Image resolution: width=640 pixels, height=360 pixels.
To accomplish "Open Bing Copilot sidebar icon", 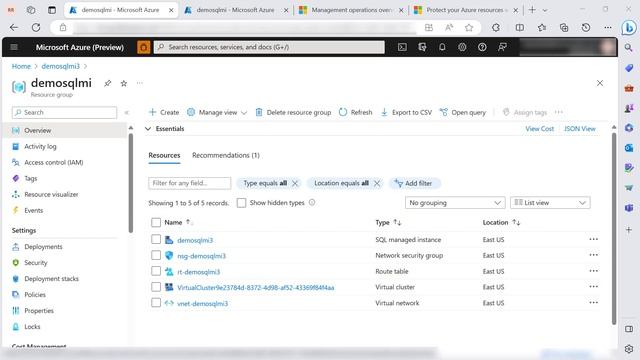I will (629, 27).
